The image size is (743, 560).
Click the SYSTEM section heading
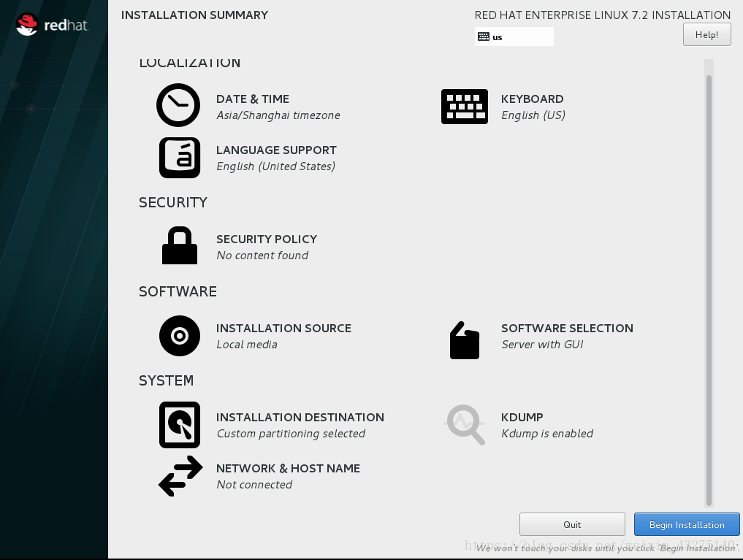(167, 380)
